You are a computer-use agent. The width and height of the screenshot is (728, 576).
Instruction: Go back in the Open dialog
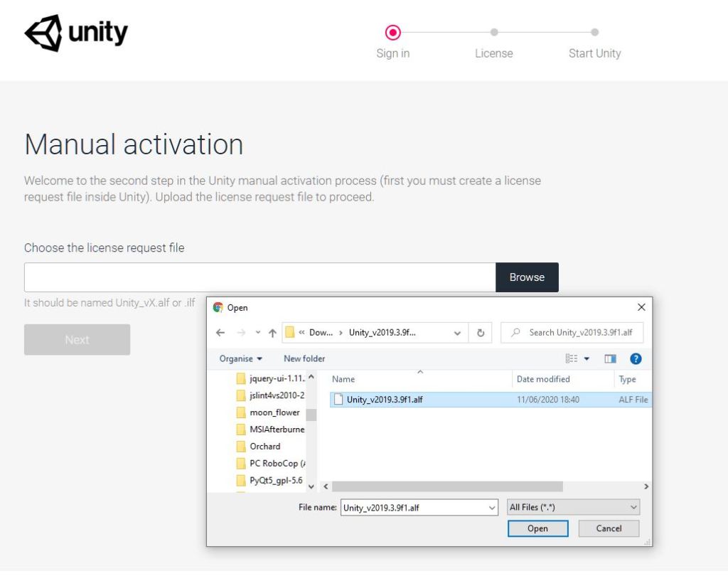tap(220, 333)
